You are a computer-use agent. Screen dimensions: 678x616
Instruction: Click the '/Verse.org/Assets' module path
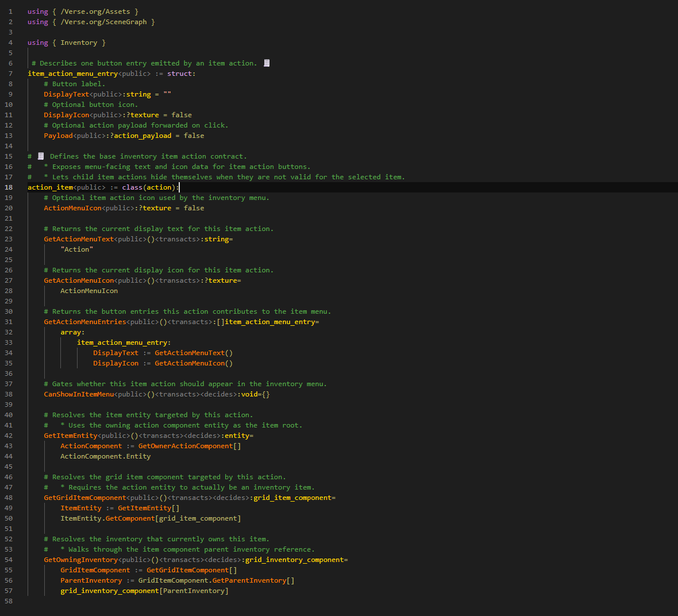tap(95, 11)
